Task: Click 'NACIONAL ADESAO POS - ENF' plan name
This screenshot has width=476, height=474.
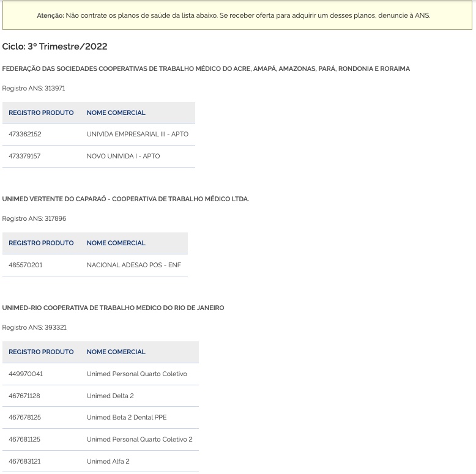Action: (x=133, y=265)
